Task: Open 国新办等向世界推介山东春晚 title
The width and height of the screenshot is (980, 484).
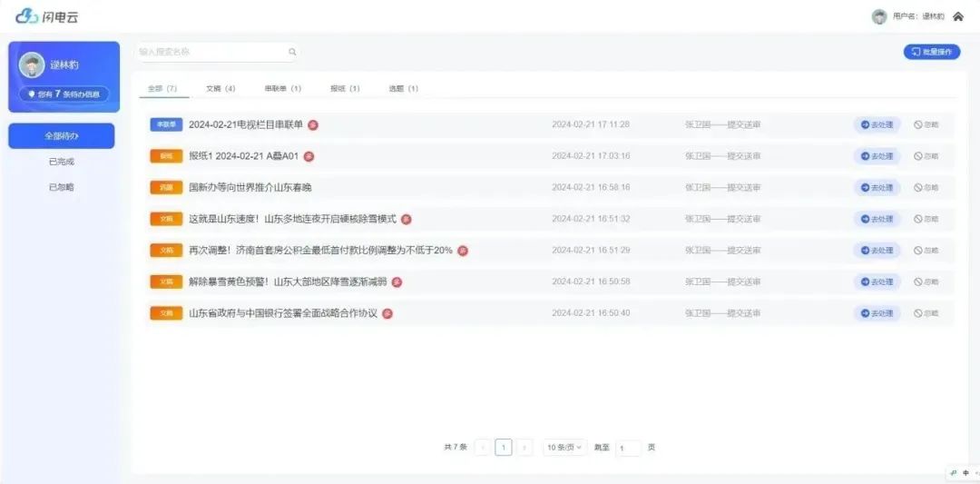Action: pyautogui.click(x=250, y=188)
